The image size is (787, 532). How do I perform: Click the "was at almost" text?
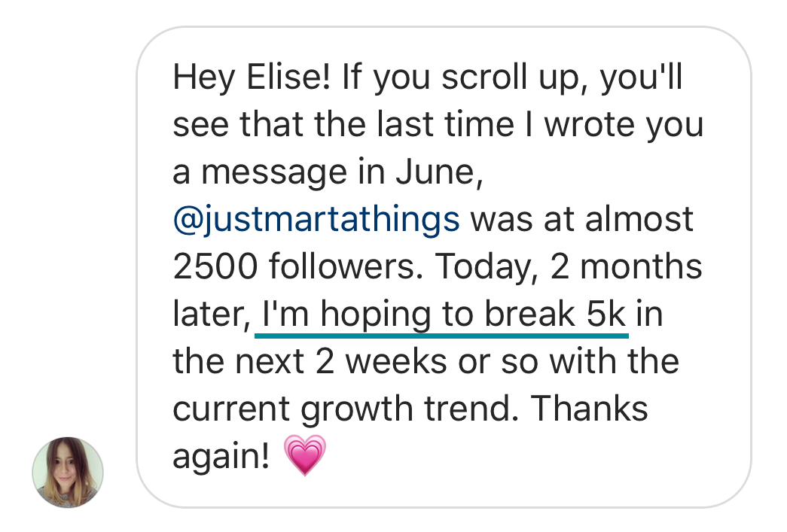click(x=582, y=220)
